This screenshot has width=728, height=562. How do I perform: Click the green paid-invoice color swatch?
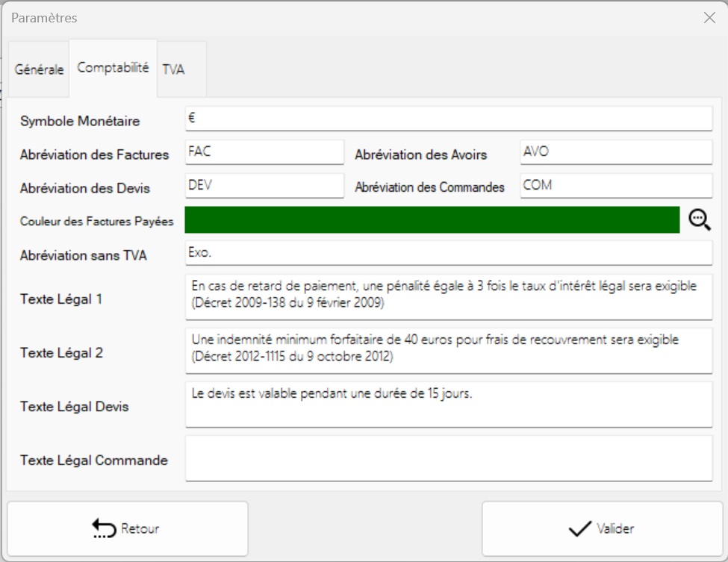(432, 220)
